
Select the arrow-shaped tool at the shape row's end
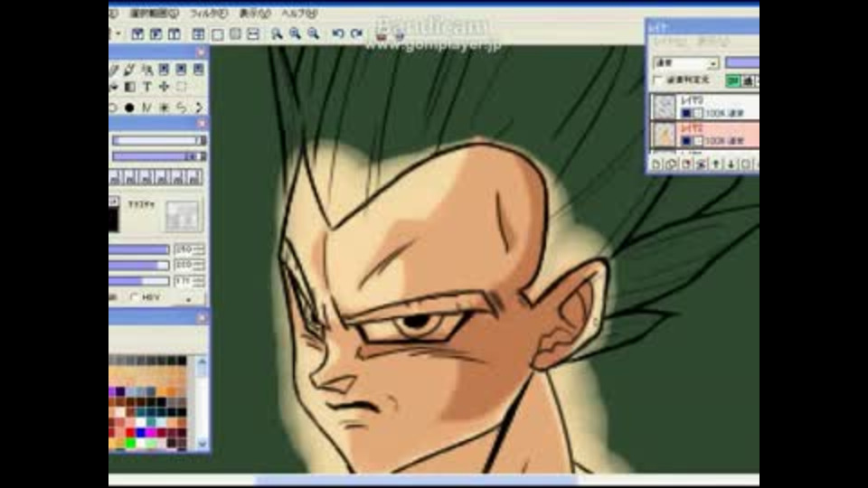[199, 108]
